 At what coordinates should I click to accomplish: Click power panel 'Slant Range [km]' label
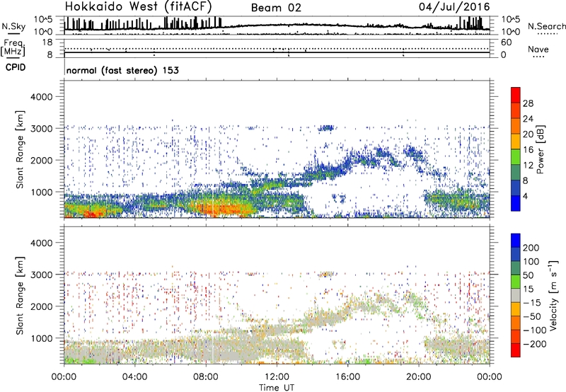[20, 149]
